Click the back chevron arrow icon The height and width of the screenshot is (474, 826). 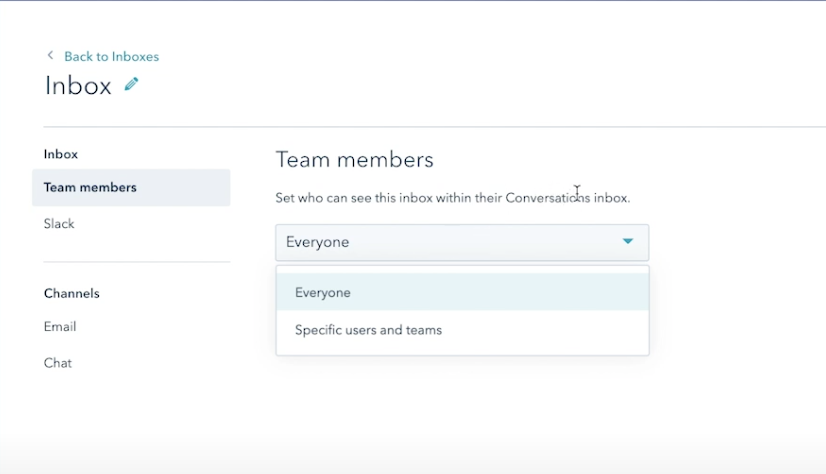[50, 56]
